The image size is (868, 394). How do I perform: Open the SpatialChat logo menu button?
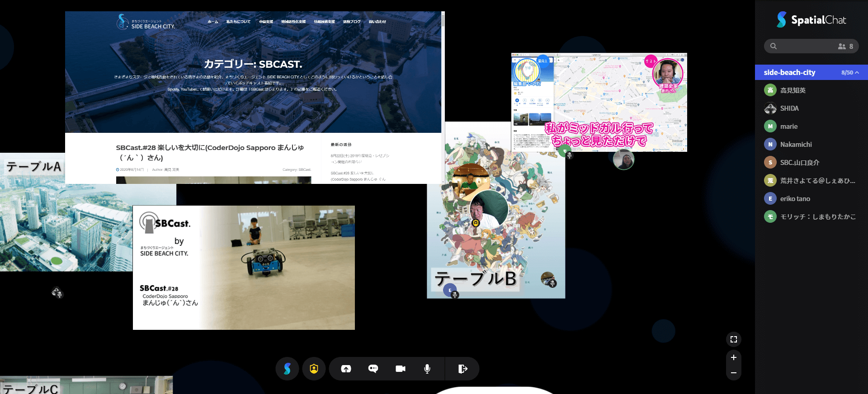coord(287,369)
